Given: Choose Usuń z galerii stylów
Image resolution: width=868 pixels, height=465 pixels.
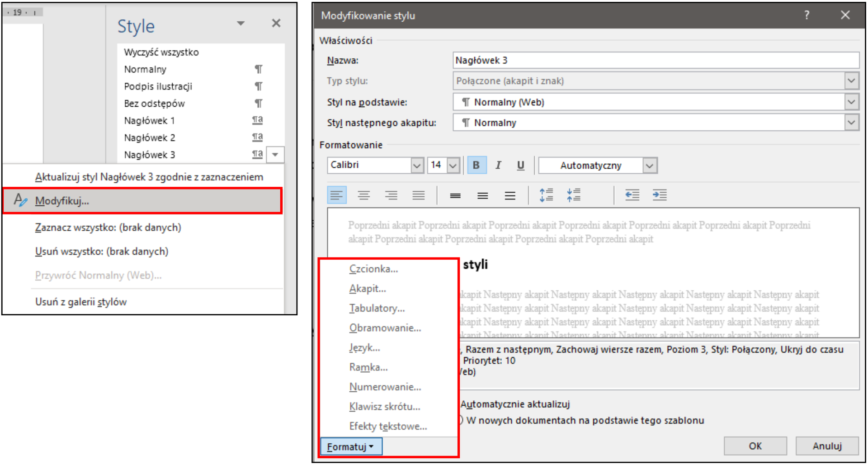Looking at the screenshot, I should (x=81, y=302).
